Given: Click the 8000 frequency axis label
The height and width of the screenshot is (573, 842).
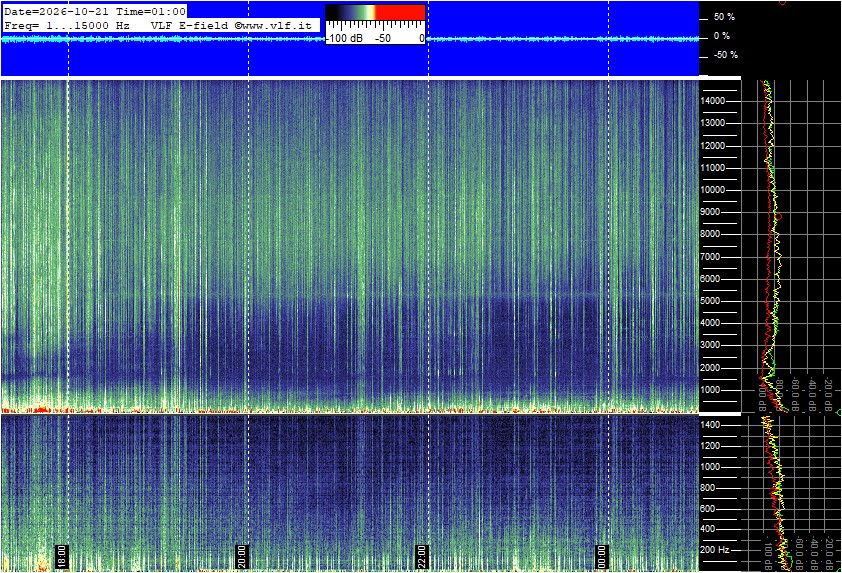Looking at the screenshot, I should (x=710, y=234).
